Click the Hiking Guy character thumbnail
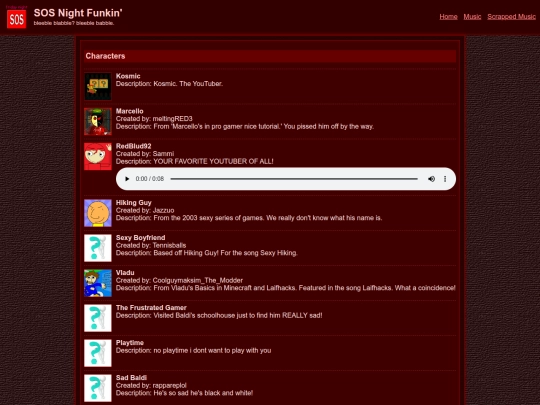Viewport: 540px width, 405px height. (98, 213)
